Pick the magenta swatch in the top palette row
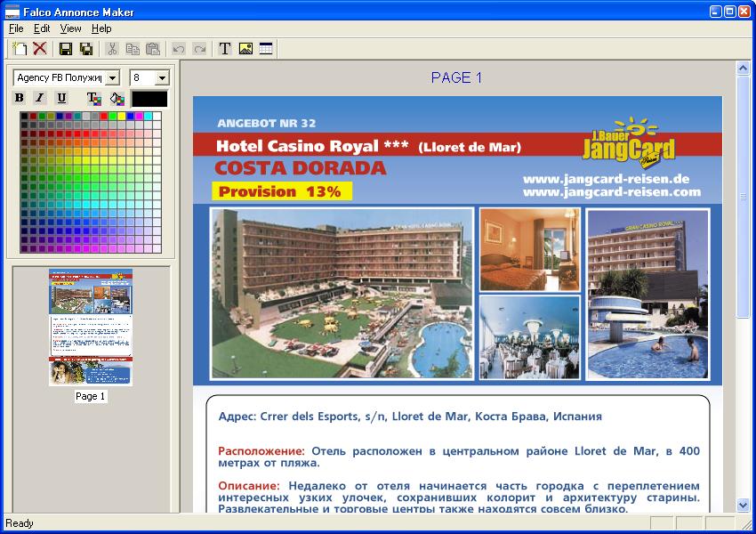This screenshot has height=534, width=756. tap(140, 117)
